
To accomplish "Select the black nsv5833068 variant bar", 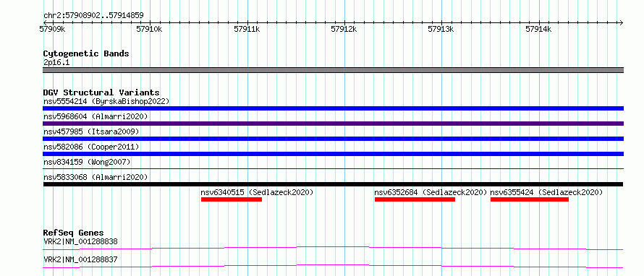I will click(333, 184).
